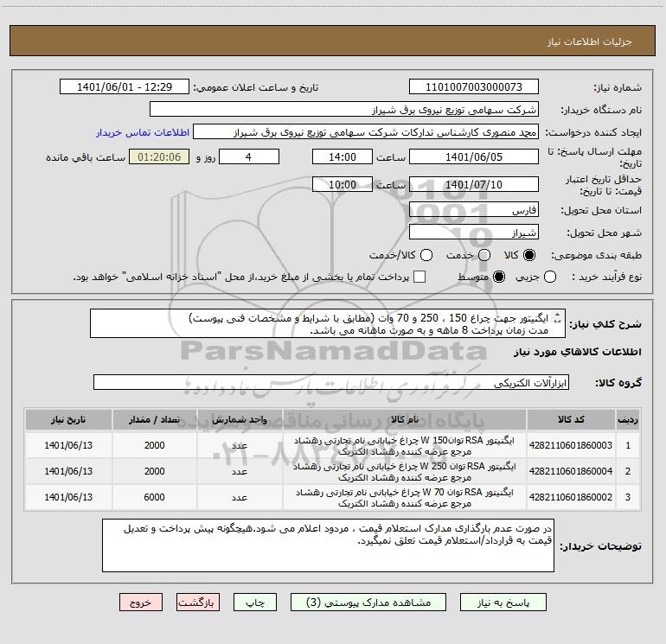The width and height of the screenshot is (666, 644).
Task: Click the remaining time counter 01:20:06
Action: (x=159, y=156)
